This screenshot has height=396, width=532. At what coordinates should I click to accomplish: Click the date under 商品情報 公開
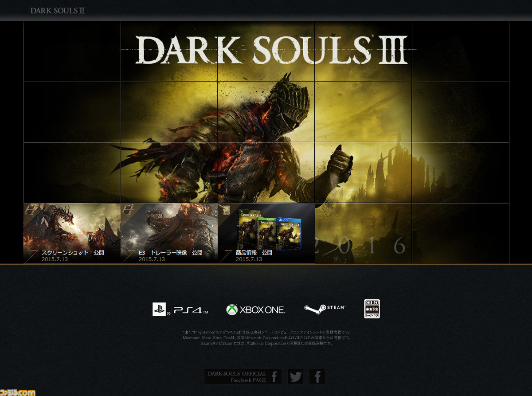click(x=249, y=259)
